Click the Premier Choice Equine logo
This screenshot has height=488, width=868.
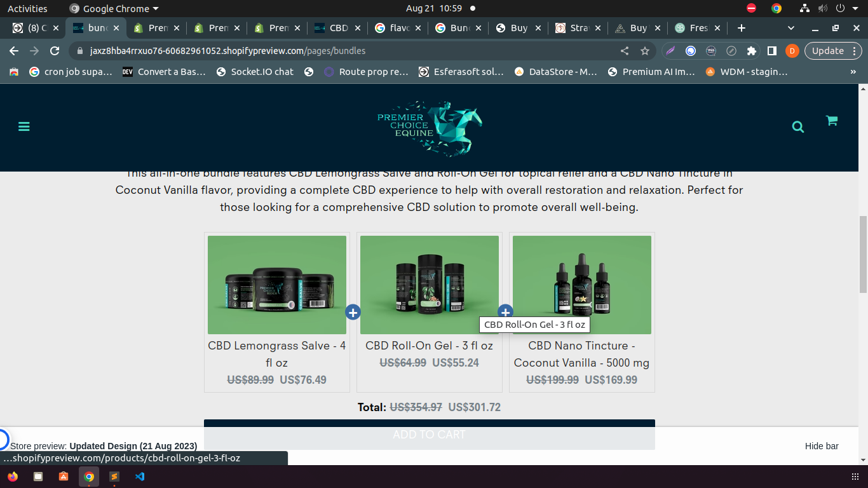coord(430,127)
